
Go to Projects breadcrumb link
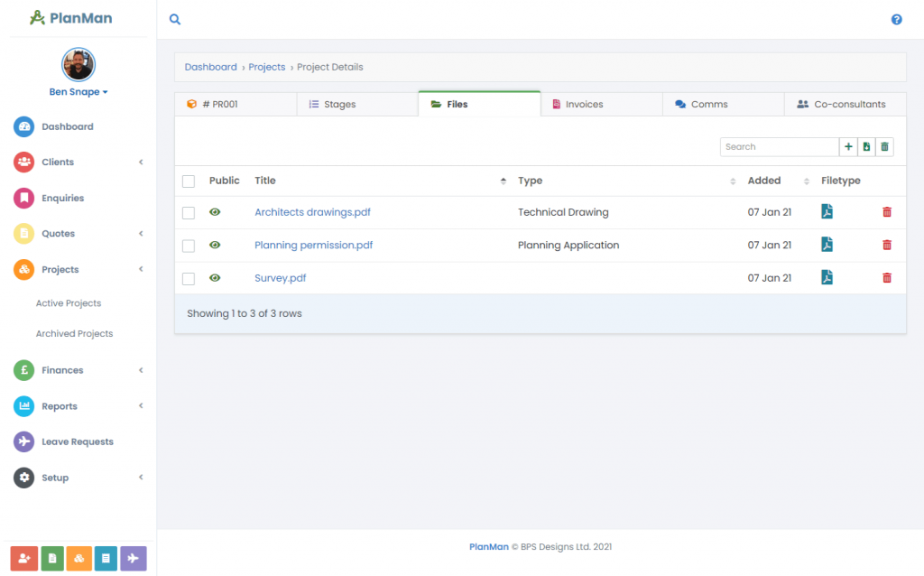pyautogui.click(x=267, y=67)
